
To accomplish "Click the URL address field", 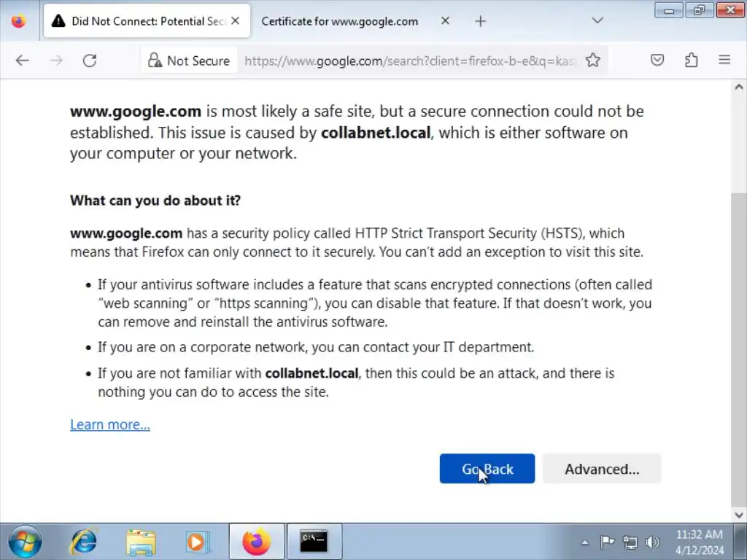I will point(409,61).
